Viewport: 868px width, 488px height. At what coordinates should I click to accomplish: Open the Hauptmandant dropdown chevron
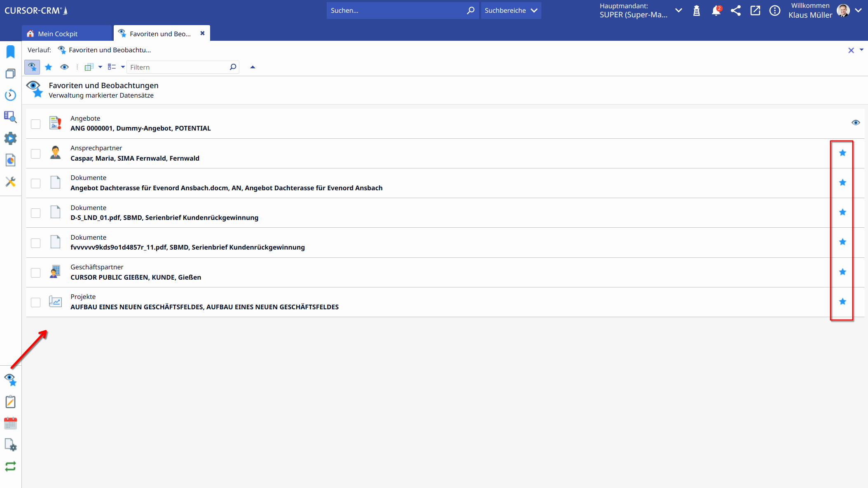coord(679,11)
